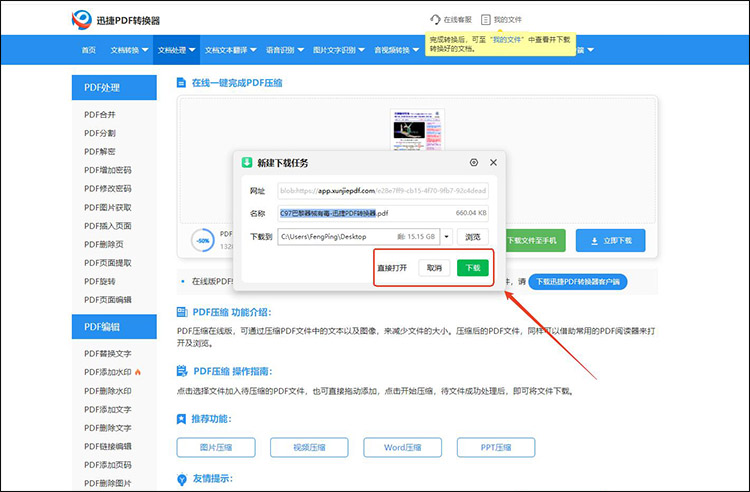Select PDF页面提取 in sidebar
Image resolution: width=750 pixels, height=492 pixels.
[108, 263]
